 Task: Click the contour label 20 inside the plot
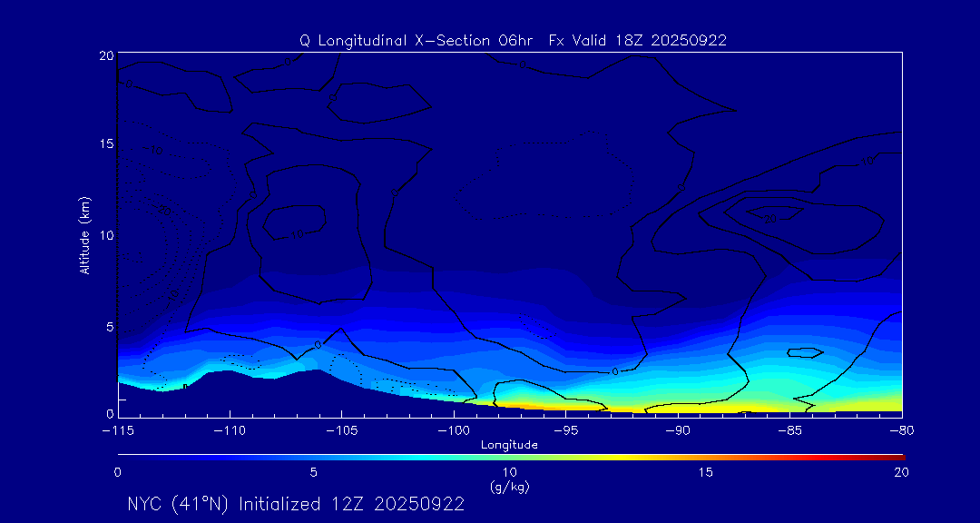coord(770,218)
